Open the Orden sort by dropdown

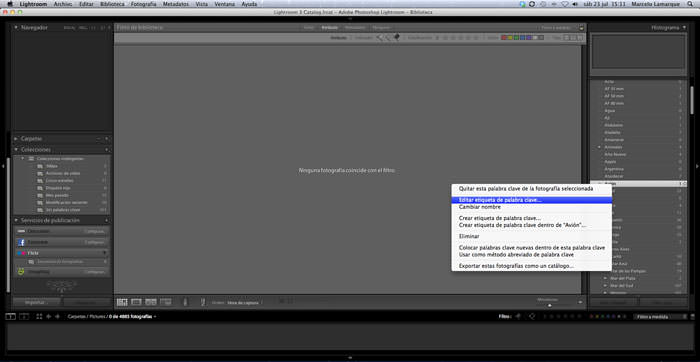coord(244,303)
